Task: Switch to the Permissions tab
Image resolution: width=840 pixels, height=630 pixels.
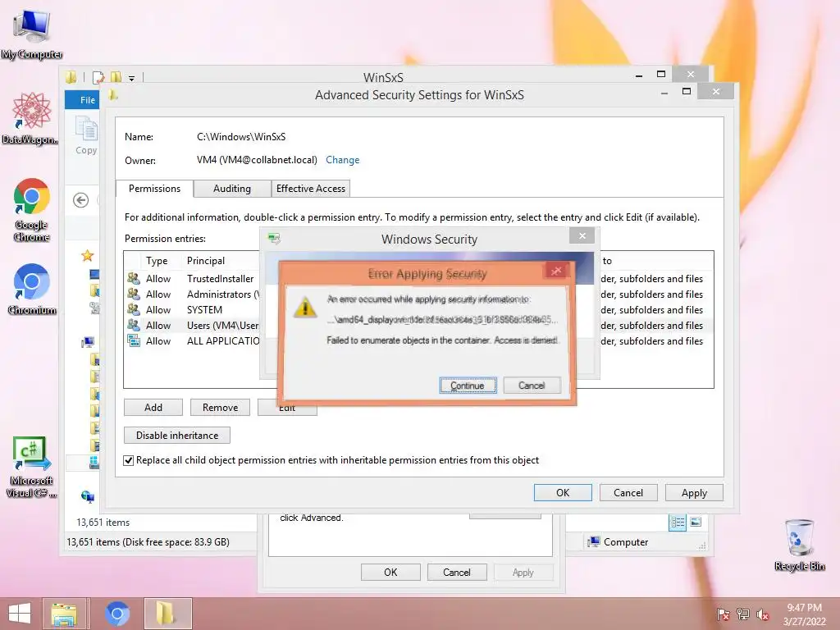Action: (x=154, y=189)
